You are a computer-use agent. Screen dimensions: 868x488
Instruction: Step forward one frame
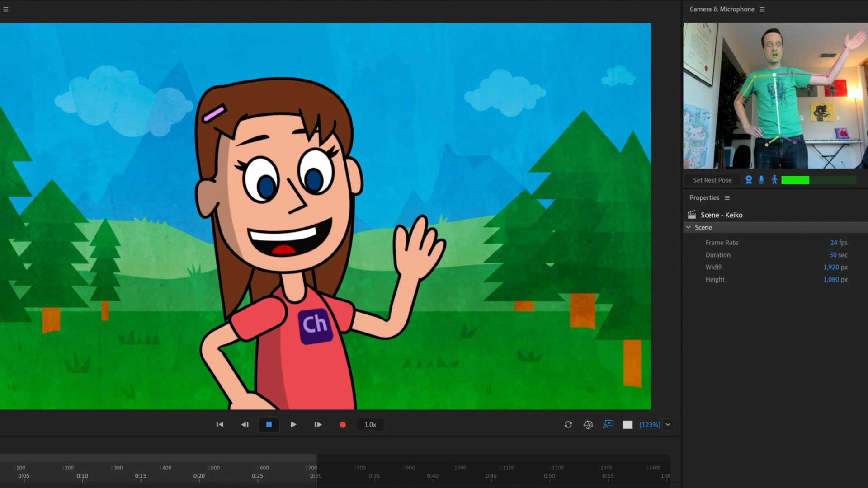tap(318, 425)
